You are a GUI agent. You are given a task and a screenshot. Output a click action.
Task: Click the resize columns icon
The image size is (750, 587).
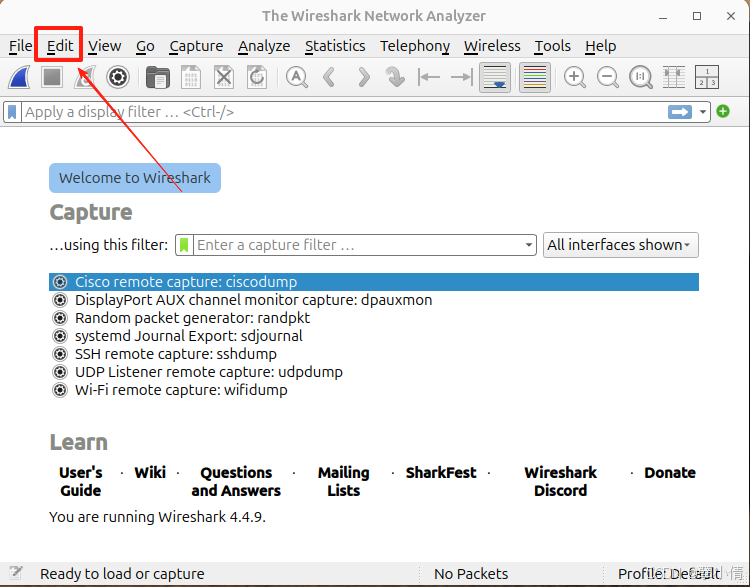tap(674, 77)
